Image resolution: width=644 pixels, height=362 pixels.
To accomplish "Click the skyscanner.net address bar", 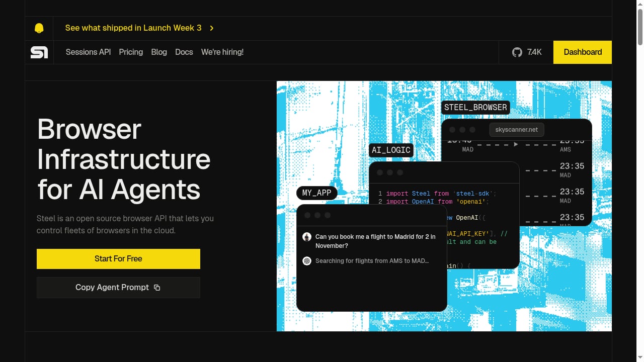I will click(517, 130).
